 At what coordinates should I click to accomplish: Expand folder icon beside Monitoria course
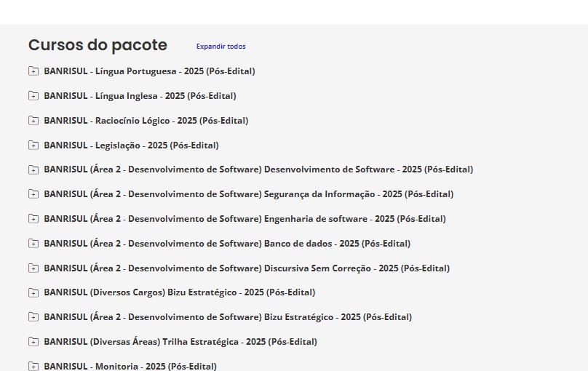pyautogui.click(x=33, y=366)
